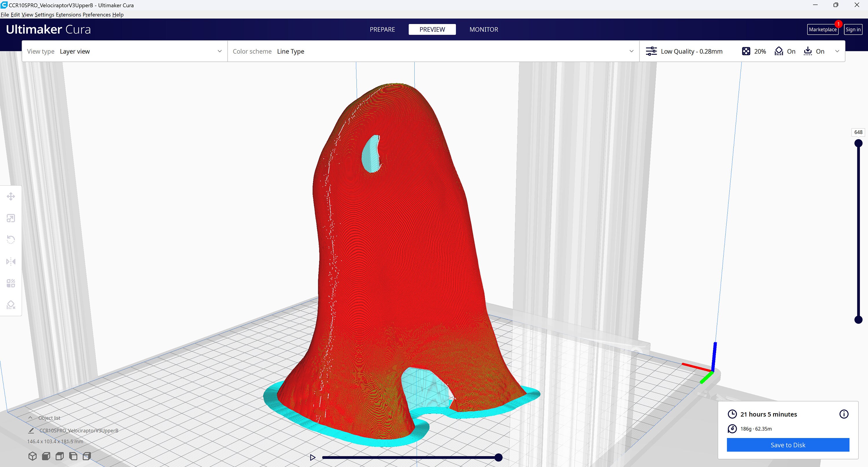The height and width of the screenshot is (467, 868).
Task: Play the layer path simulation
Action: (312, 457)
